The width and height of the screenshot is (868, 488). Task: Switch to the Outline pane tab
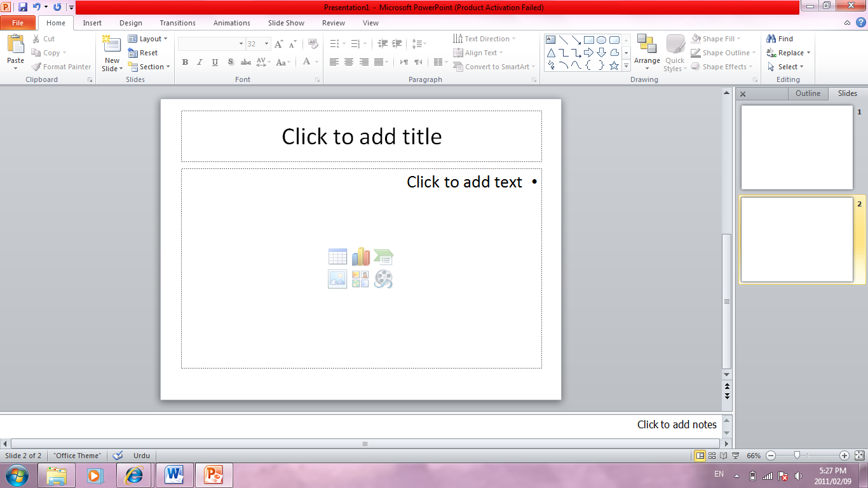click(x=808, y=93)
